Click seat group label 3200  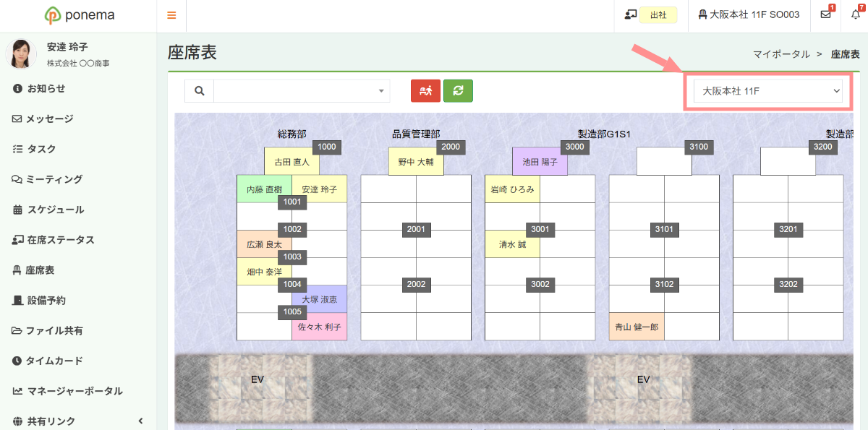click(x=823, y=147)
